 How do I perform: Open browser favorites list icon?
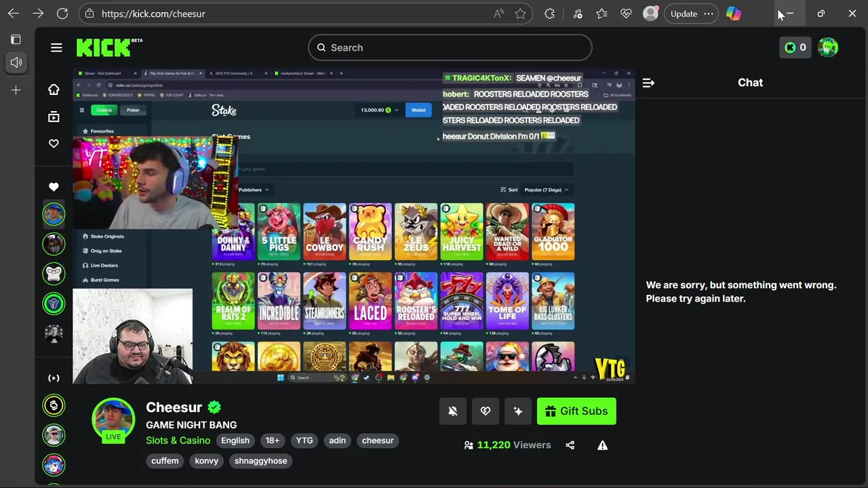[x=601, y=14]
